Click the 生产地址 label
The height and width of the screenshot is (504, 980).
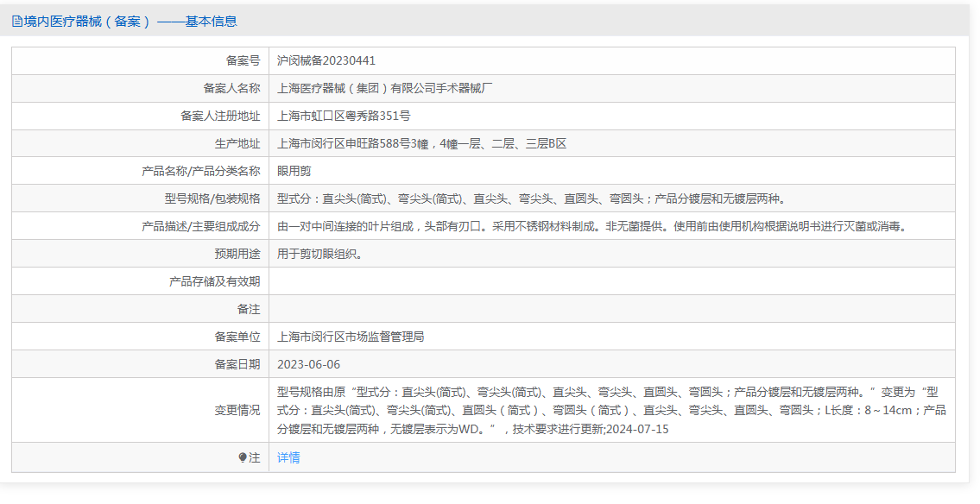pos(237,143)
